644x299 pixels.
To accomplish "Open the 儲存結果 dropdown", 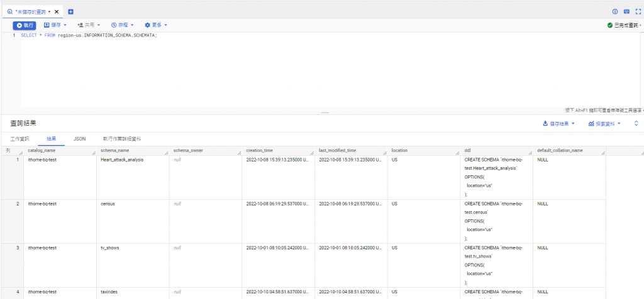I will tap(558, 124).
